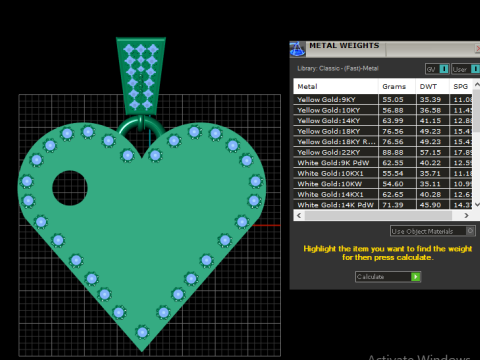
Task: Click the 40.22 DWT value
Action: (x=430, y=163)
